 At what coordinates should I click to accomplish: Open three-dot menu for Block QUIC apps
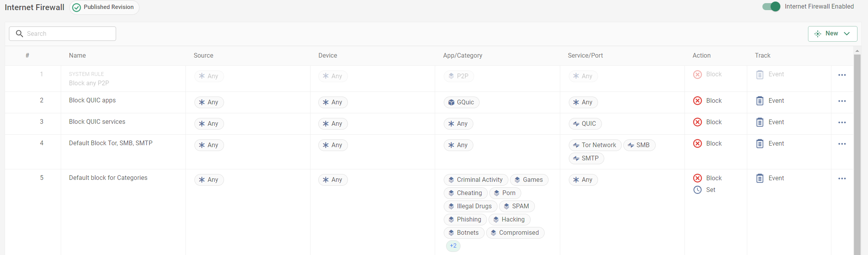pyautogui.click(x=842, y=101)
